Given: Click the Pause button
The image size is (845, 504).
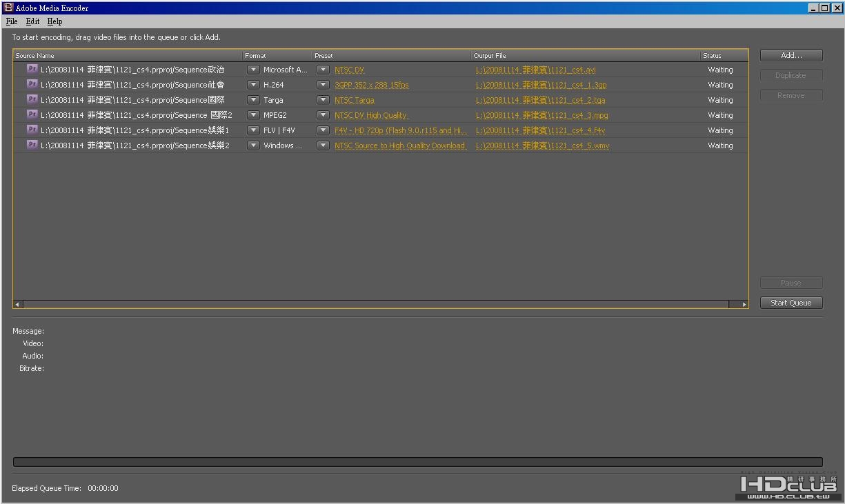Looking at the screenshot, I should click(791, 283).
